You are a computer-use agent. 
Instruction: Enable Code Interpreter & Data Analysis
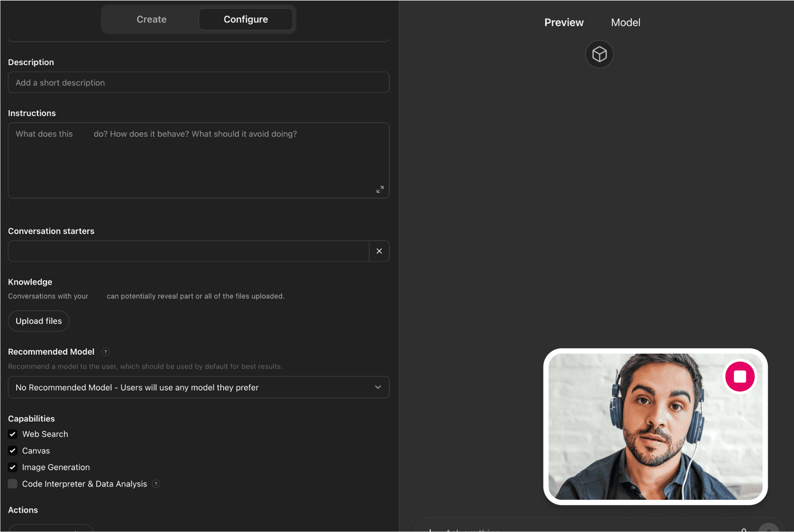tap(12, 484)
